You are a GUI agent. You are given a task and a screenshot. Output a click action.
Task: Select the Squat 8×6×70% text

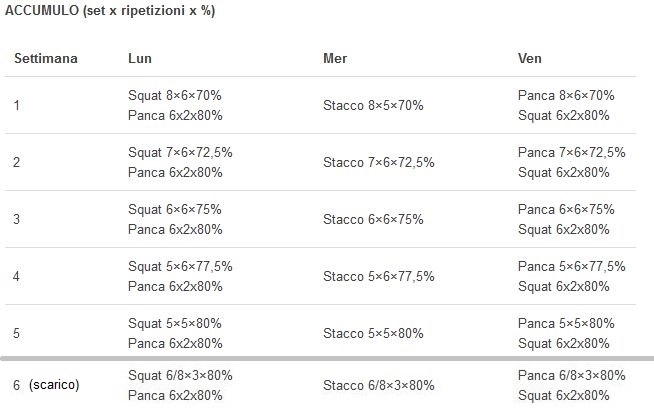point(175,95)
